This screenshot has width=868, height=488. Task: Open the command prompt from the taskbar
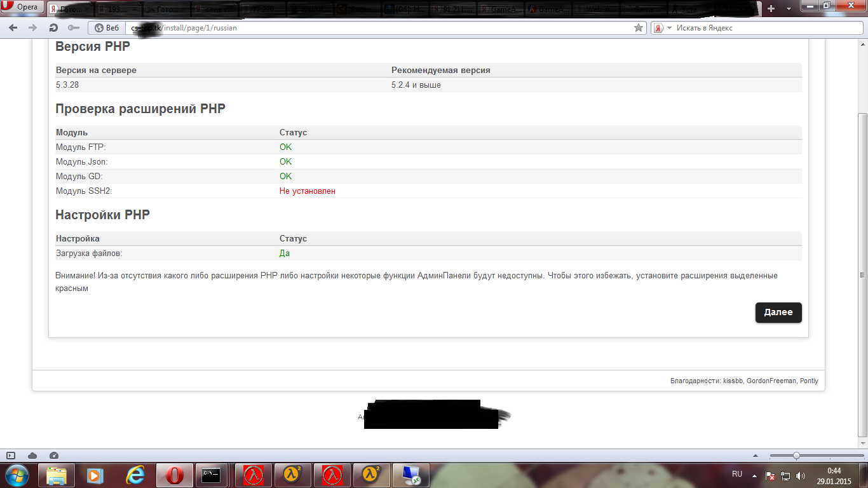click(x=211, y=475)
